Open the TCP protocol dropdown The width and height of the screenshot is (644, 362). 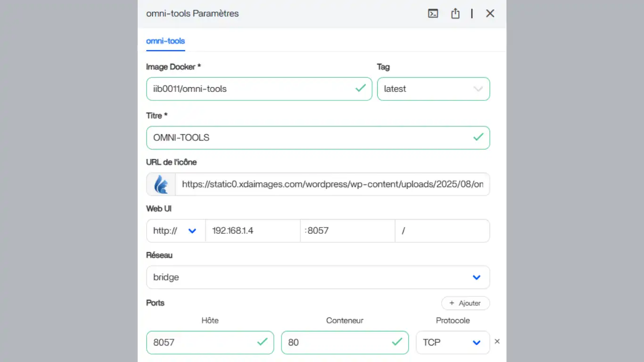pos(452,343)
